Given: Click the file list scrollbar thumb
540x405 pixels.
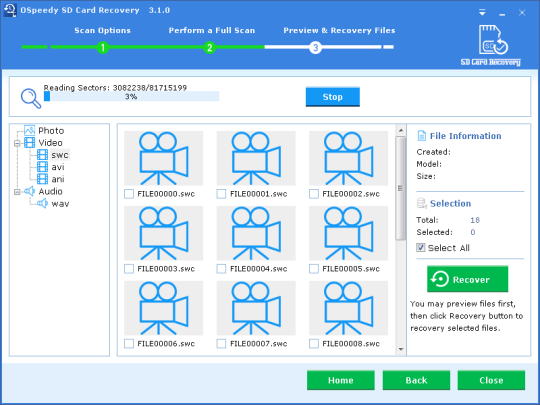Looking at the screenshot, I should tap(401, 188).
